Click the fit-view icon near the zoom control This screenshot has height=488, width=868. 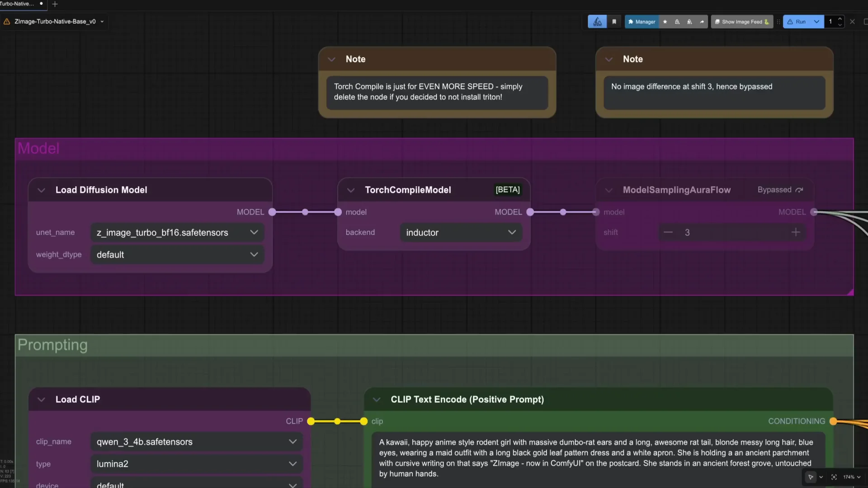click(x=833, y=477)
